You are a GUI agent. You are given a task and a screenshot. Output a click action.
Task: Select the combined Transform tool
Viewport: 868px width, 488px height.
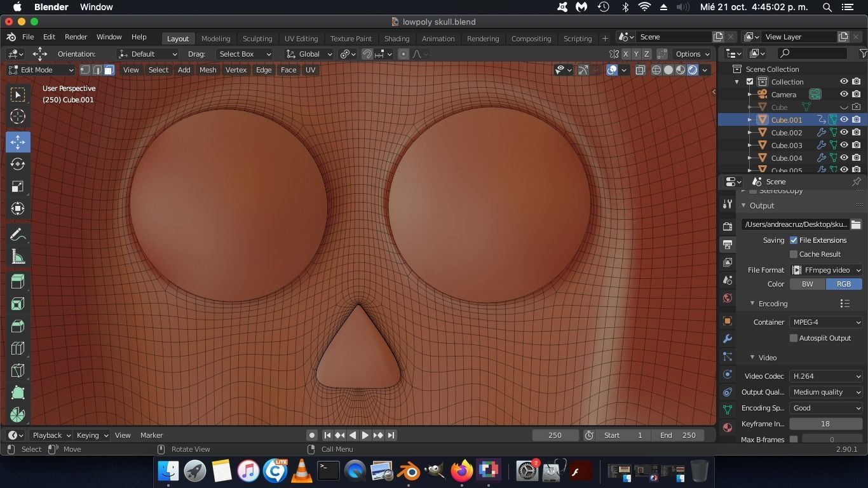pos(18,208)
